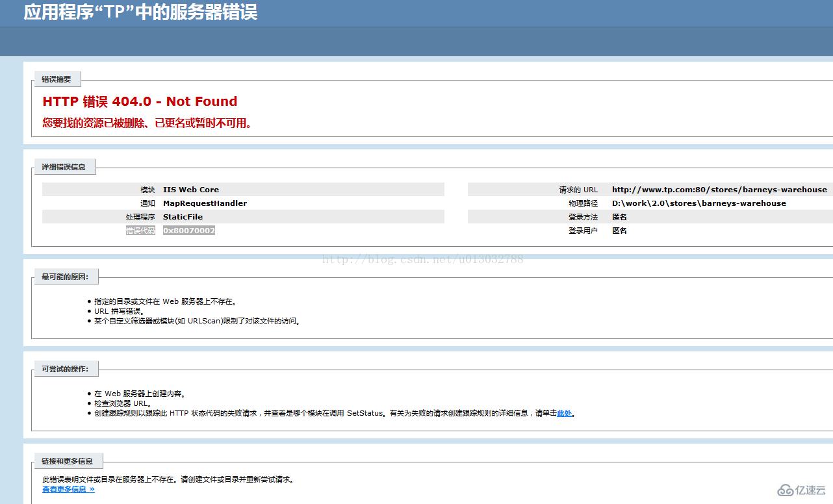
Task: Click the physical path D:\work\2.0\stores\barneys-warehouse
Action: (x=699, y=203)
